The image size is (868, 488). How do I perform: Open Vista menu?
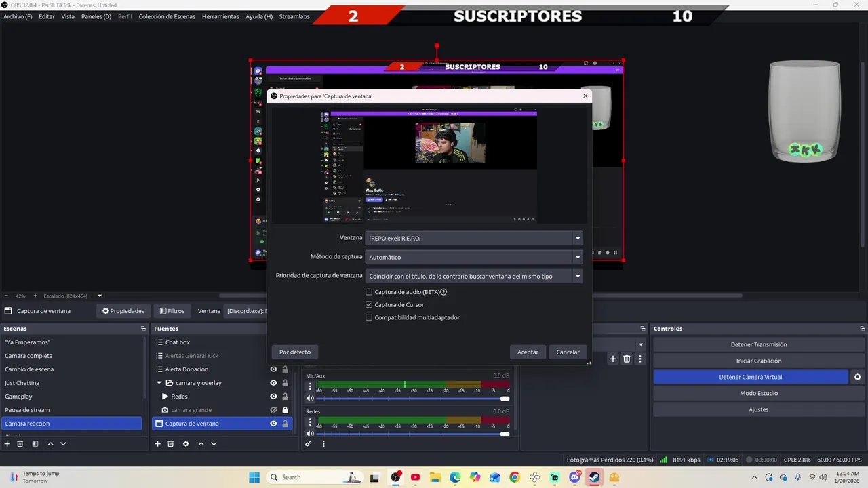coord(68,16)
